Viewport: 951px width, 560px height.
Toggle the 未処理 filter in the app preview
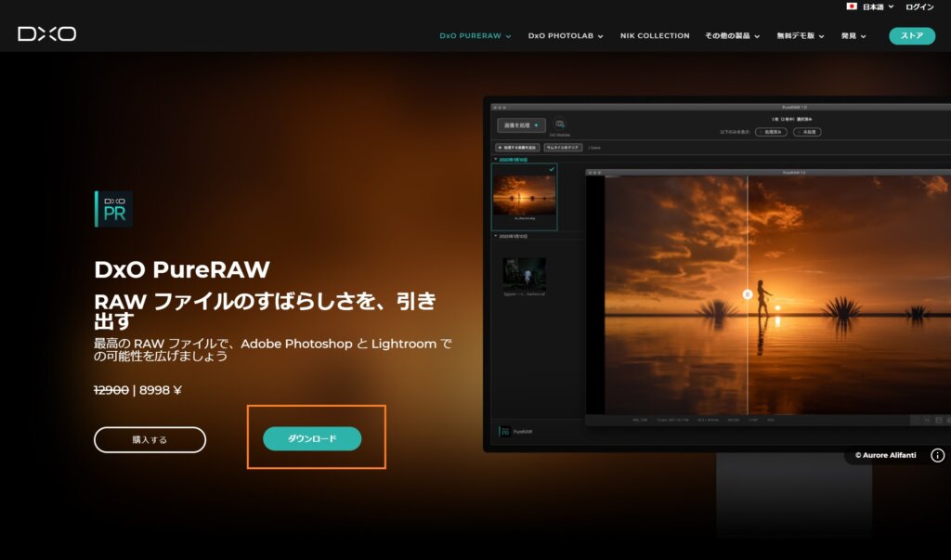(x=807, y=132)
